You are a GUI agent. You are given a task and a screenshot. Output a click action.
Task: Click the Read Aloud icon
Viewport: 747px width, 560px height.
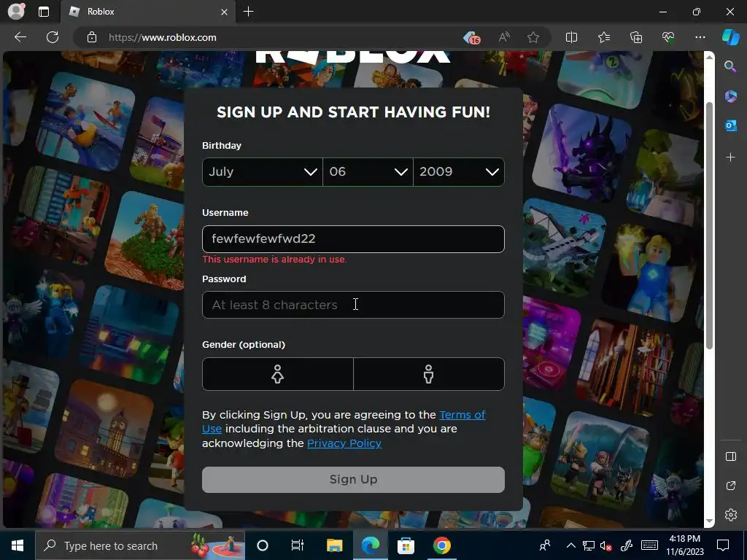pyautogui.click(x=503, y=37)
